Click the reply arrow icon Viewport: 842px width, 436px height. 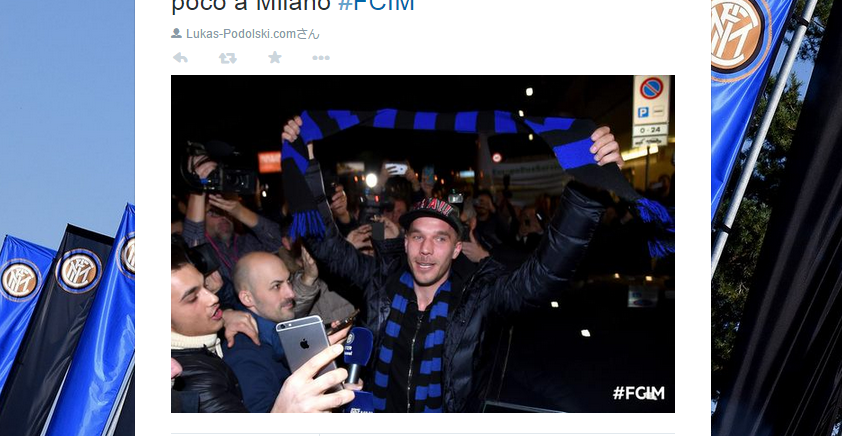tap(180, 57)
